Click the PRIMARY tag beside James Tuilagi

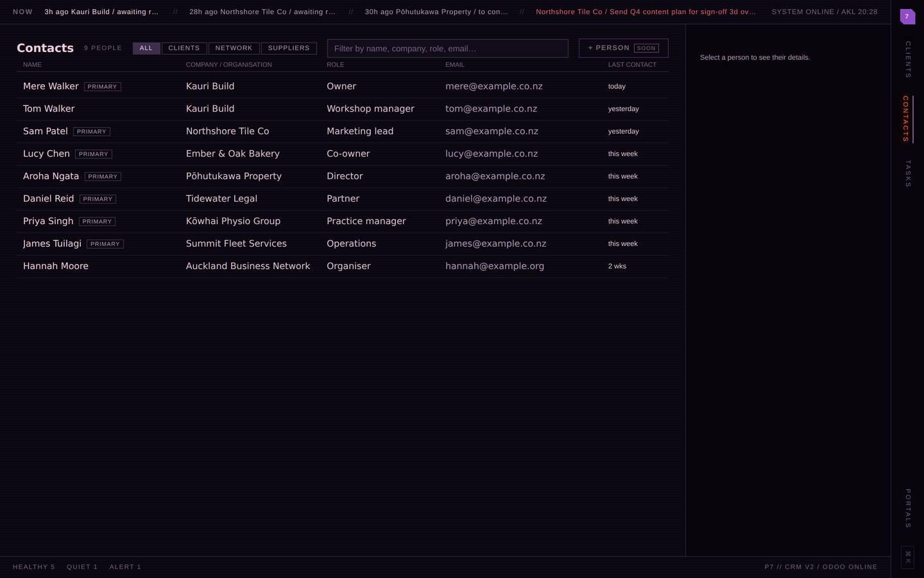[105, 244]
